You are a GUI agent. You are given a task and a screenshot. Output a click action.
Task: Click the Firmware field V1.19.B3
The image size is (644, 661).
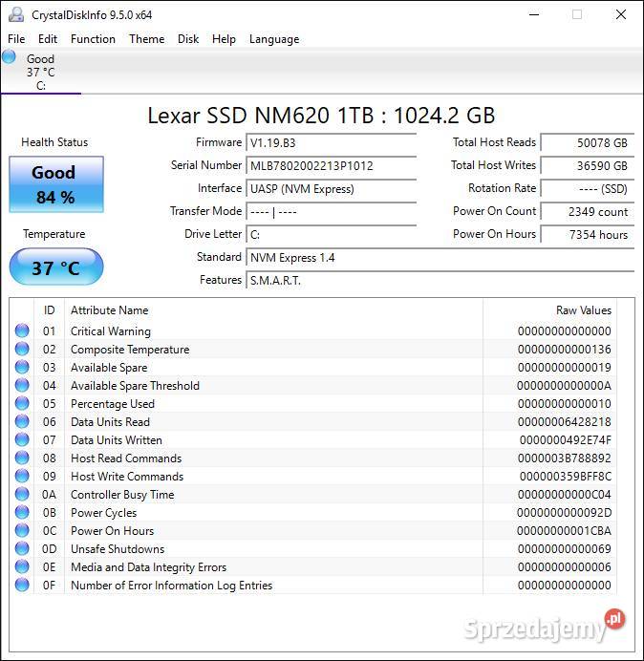pos(331,143)
